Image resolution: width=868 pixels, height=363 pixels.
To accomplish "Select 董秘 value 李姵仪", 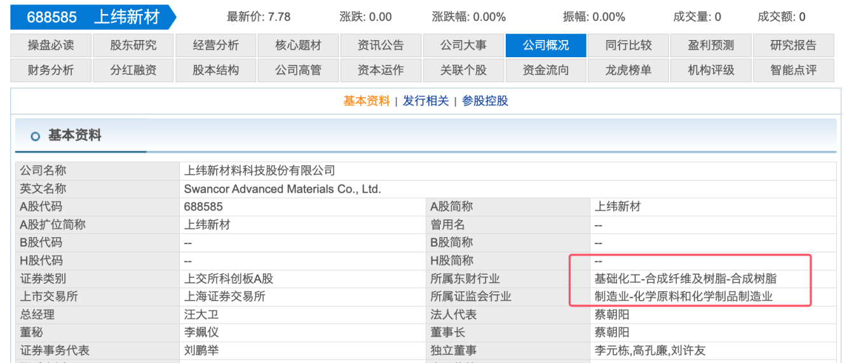I will tap(201, 332).
